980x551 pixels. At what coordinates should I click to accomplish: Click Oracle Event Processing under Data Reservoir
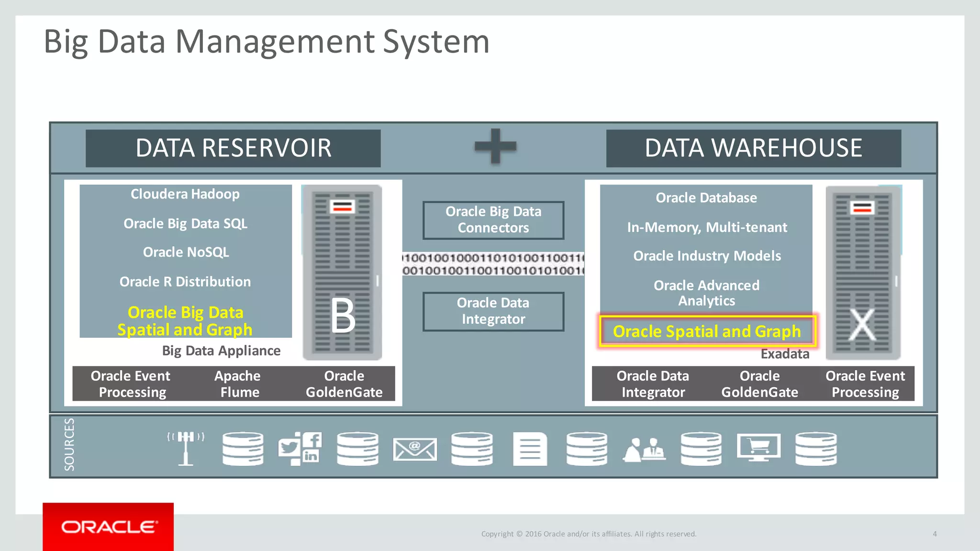tap(131, 384)
